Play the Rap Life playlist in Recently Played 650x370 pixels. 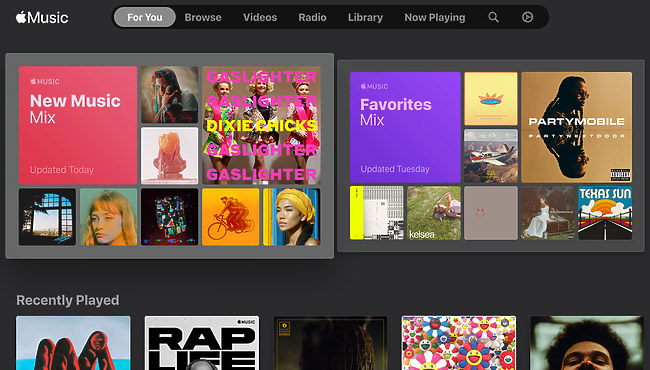pos(202,343)
